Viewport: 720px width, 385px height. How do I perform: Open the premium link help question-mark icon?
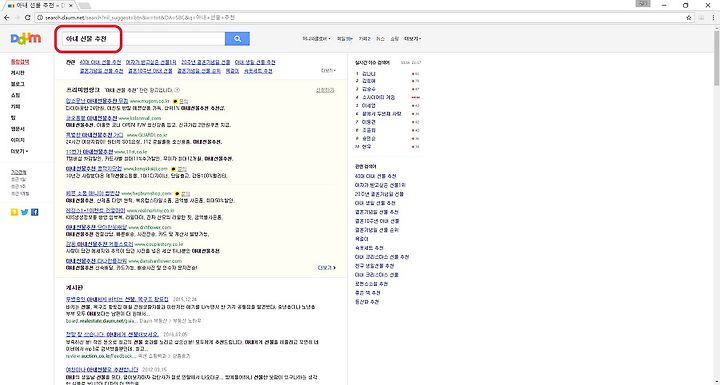pyautogui.click(x=178, y=91)
